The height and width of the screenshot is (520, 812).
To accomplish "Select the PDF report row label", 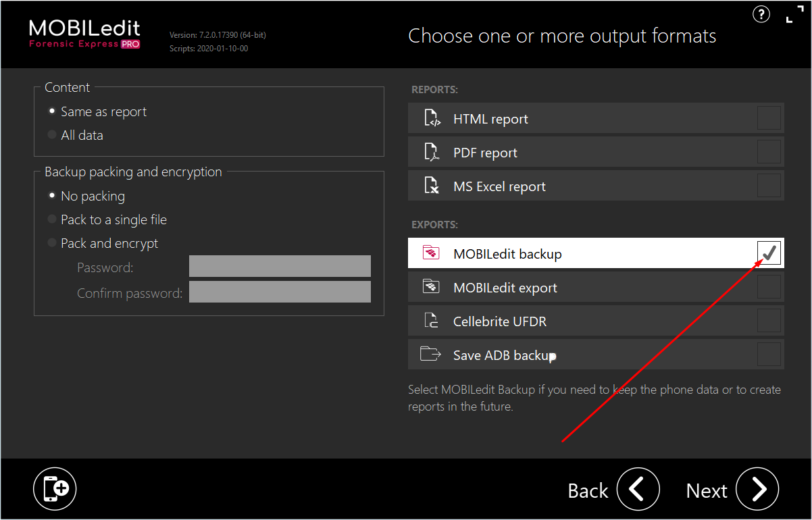I will [x=485, y=153].
